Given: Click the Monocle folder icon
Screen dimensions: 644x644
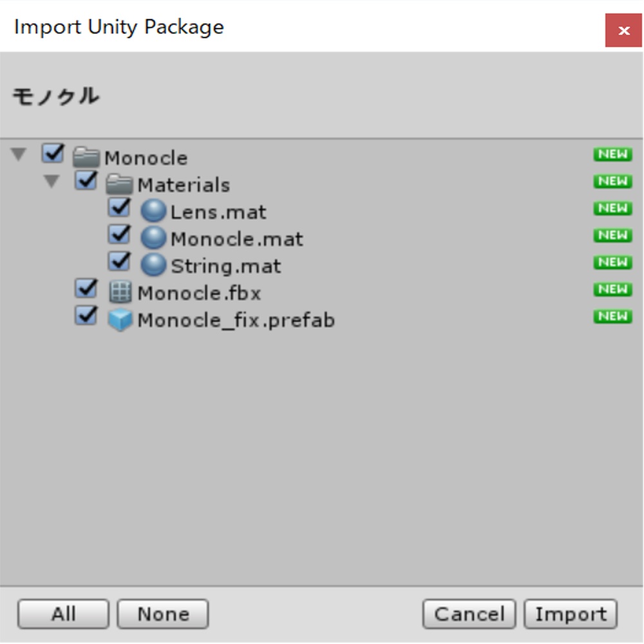Looking at the screenshot, I should tap(86, 158).
